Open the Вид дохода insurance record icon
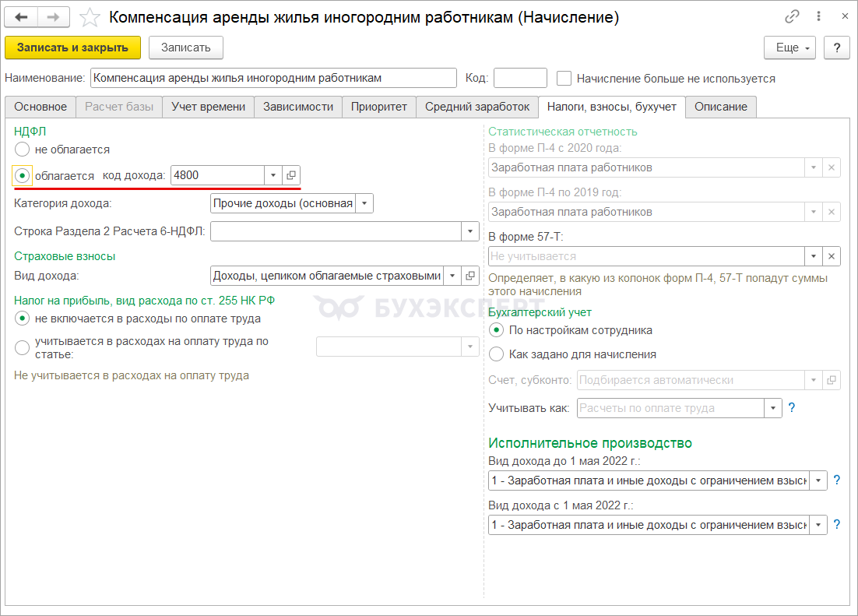Screen dimensions: 858x616 [x=470, y=276]
